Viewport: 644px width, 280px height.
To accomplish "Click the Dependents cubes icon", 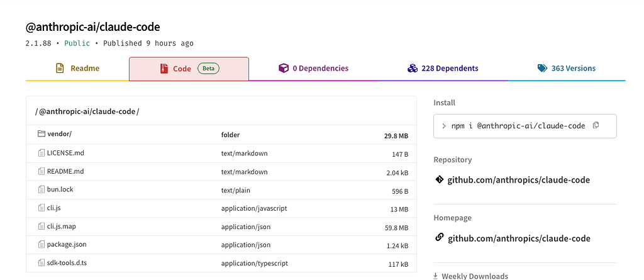I will [413, 68].
